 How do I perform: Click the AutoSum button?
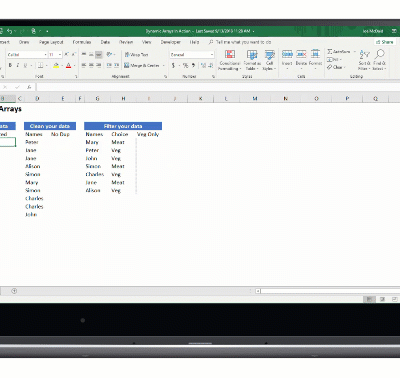pos(339,52)
